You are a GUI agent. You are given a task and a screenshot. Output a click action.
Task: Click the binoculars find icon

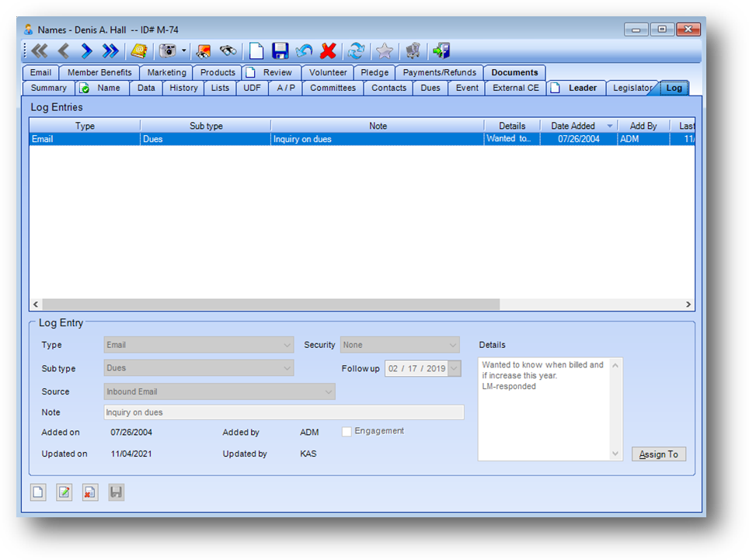click(228, 50)
